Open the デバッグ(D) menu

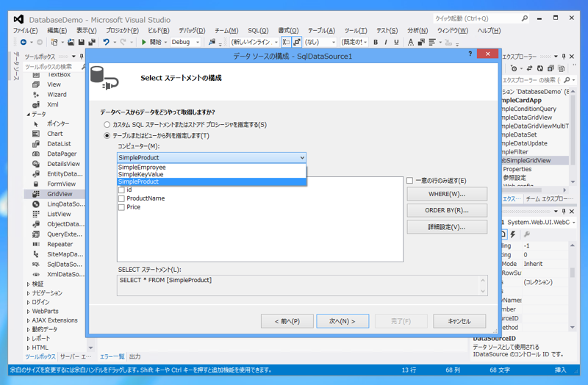pyautogui.click(x=192, y=31)
